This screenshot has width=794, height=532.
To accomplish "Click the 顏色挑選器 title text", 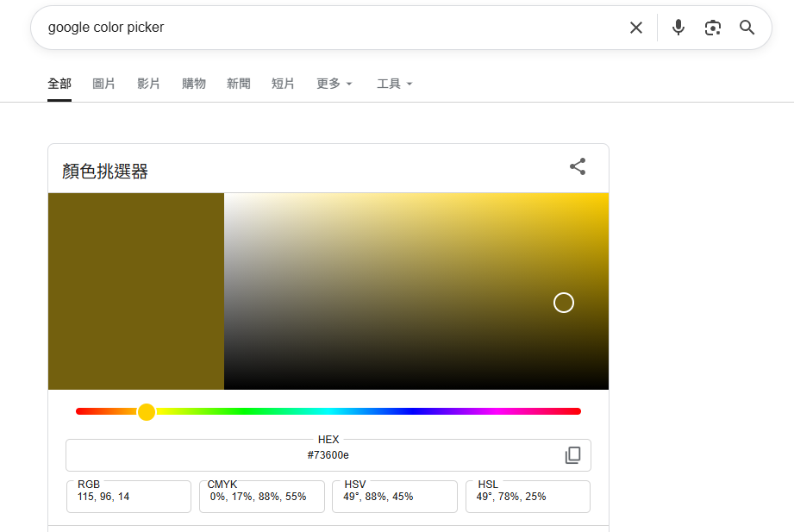I will coord(105,172).
